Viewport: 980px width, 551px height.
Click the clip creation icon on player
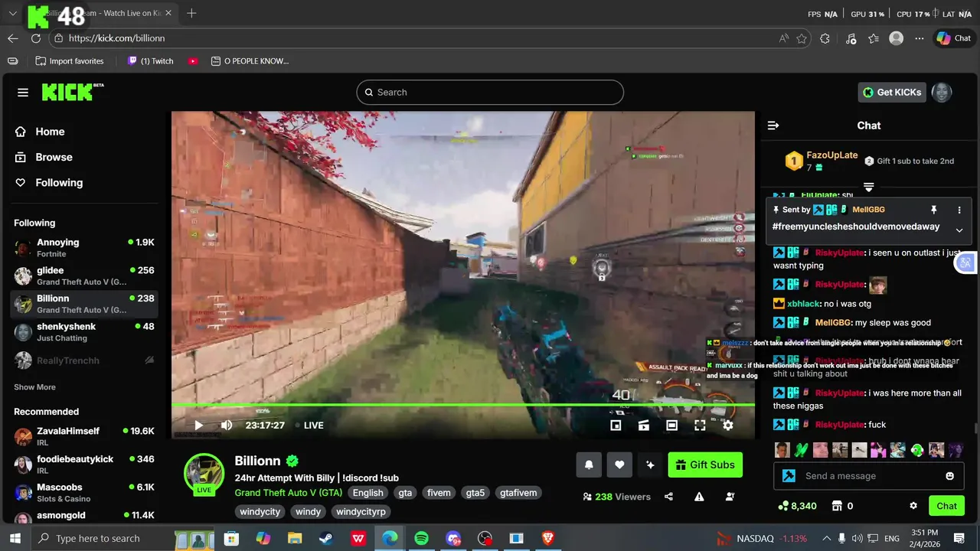point(644,425)
